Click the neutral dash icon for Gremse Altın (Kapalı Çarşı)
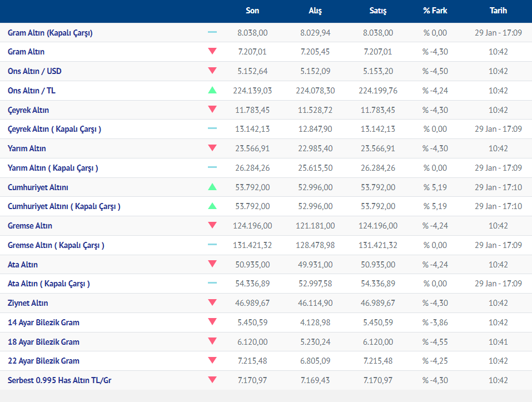The width and height of the screenshot is (532, 402). point(212,245)
